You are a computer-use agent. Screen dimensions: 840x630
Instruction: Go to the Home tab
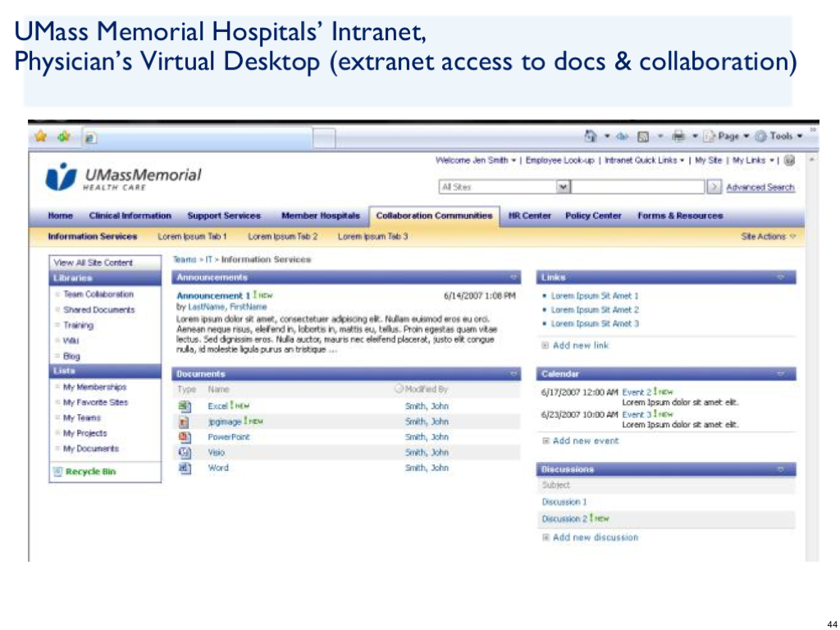coord(60,216)
